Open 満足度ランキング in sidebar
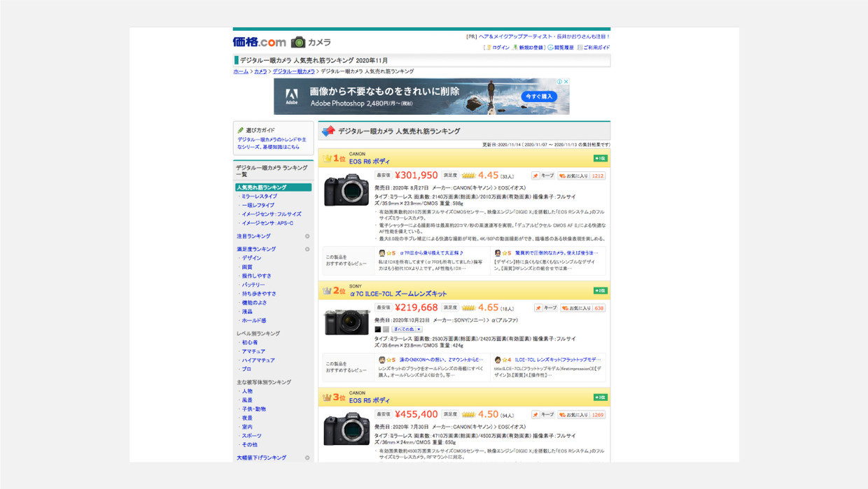 (x=256, y=249)
